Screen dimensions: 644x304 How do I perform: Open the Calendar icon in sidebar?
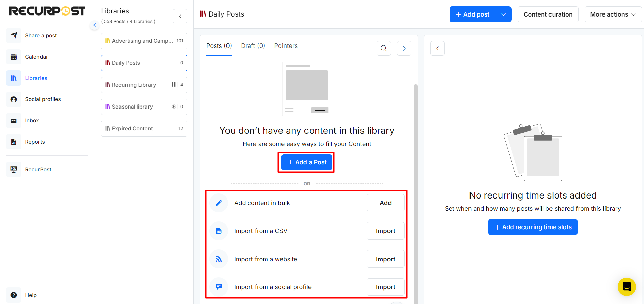point(14,57)
